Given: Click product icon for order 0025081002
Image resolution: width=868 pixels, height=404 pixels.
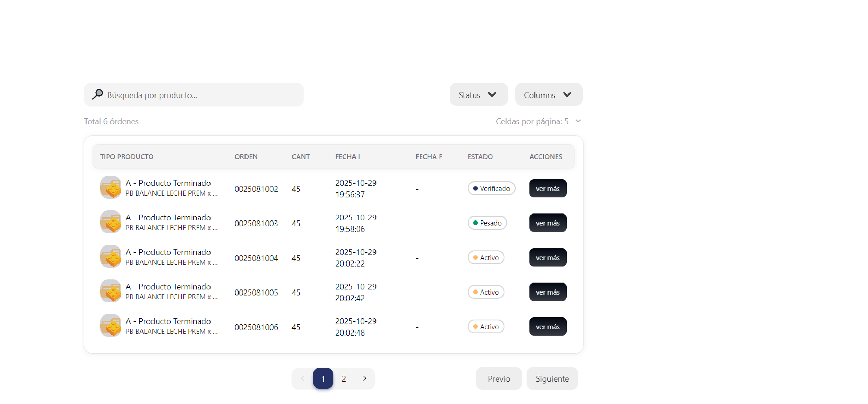Looking at the screenshot, I should 111,188.
